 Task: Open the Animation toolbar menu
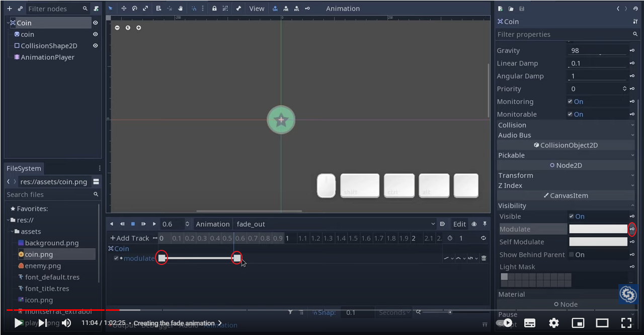343,9
